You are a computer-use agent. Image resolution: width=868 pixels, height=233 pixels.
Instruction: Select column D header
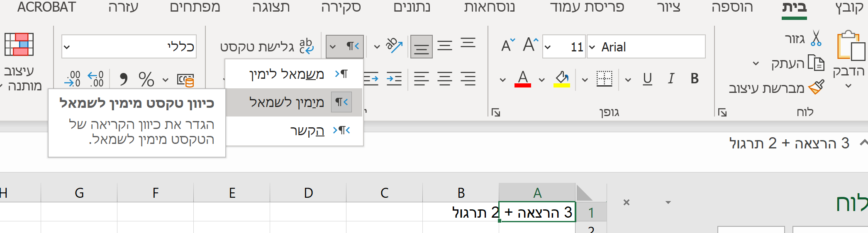308,193
